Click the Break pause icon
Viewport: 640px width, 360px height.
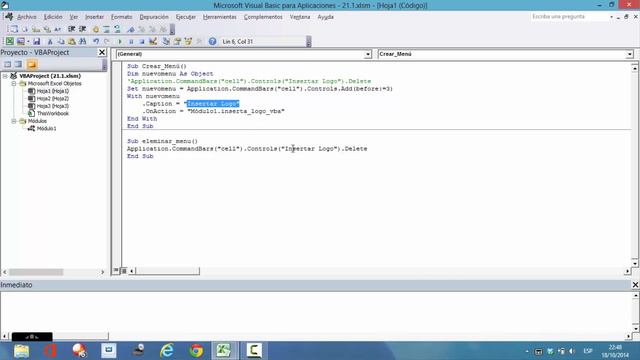click(131, 41)
